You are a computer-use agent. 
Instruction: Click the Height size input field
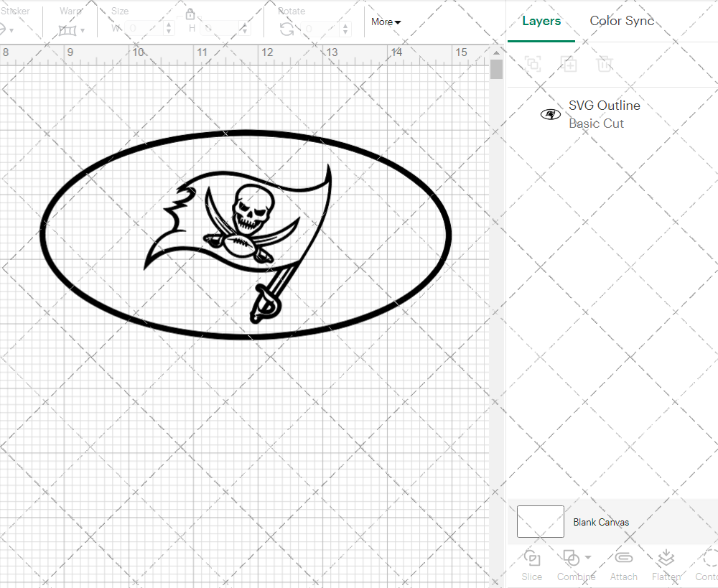point(220,29)
